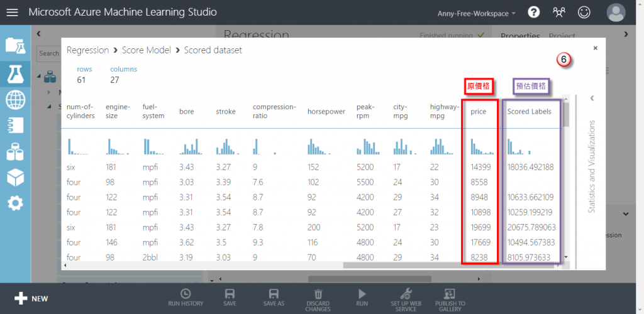Click Publish to Gallery
Screen dimensions: 644x314
pyautogui.click(x=450, y=300)
